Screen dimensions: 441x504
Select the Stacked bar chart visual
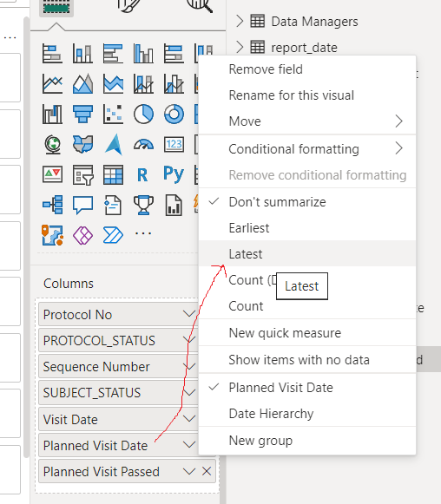point(52,54)
